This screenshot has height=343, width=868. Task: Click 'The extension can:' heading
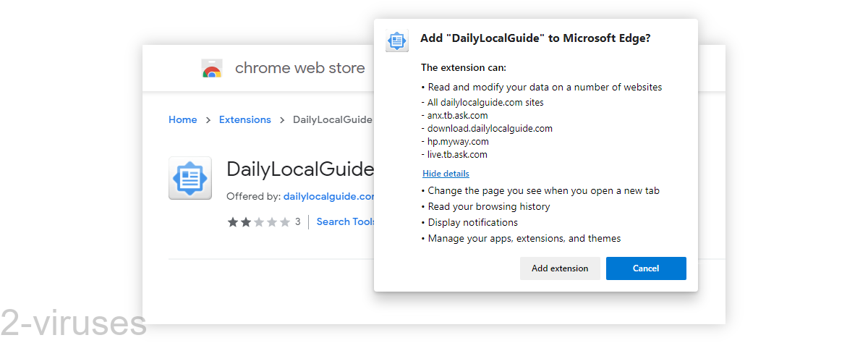[x=464, y=68]
